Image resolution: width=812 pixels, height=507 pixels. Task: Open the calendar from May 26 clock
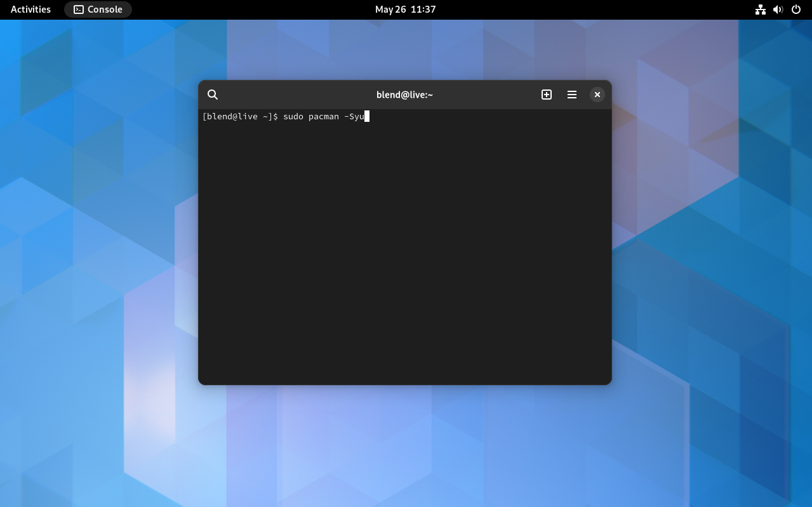pyautogui.click(x=405, y=10)
